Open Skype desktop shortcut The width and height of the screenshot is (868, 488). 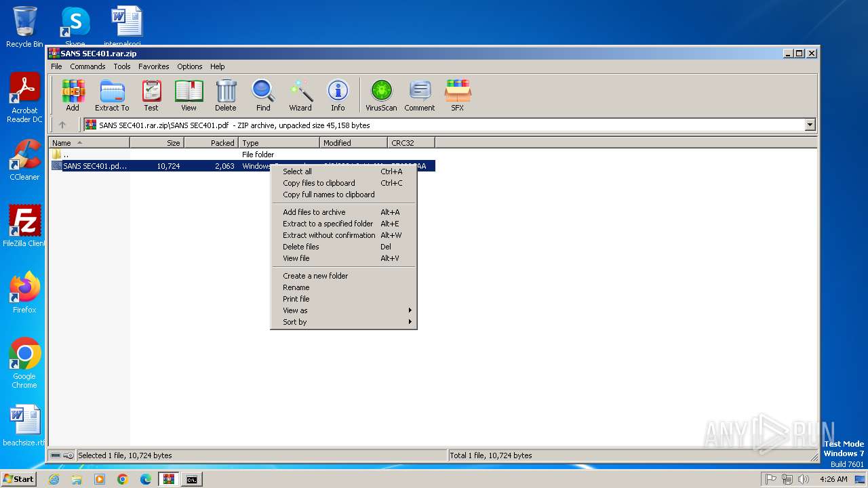click(75, 26)
